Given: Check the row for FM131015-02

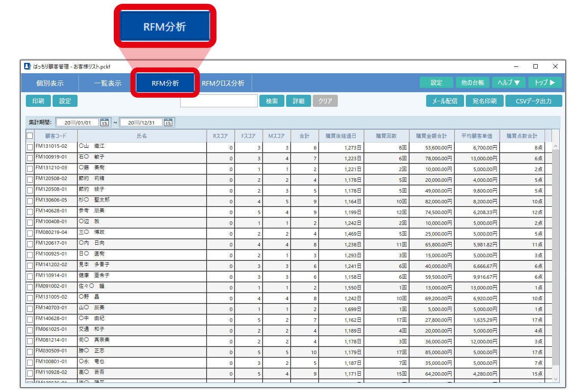Looking at the screenshot, I should coord(30,147).
